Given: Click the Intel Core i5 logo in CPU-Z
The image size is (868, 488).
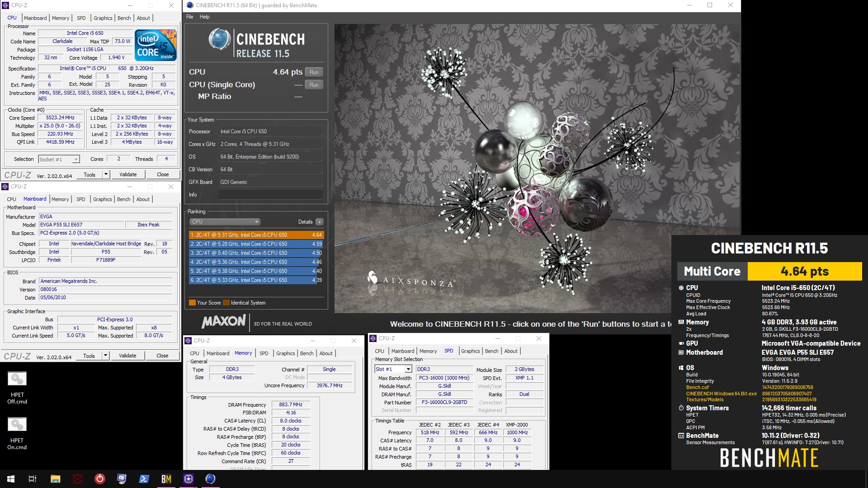Looking at the screenshot, I should click(x=156, y=45).
